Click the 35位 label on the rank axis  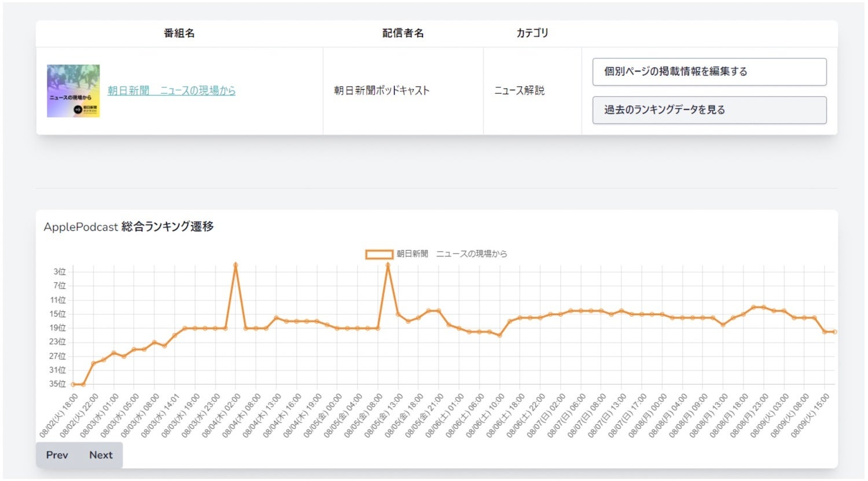coord(57,384)
